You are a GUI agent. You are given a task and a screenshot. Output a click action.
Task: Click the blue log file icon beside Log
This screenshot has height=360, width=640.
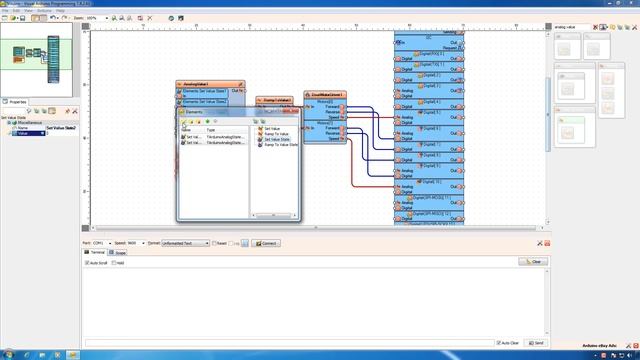(245, 243)
